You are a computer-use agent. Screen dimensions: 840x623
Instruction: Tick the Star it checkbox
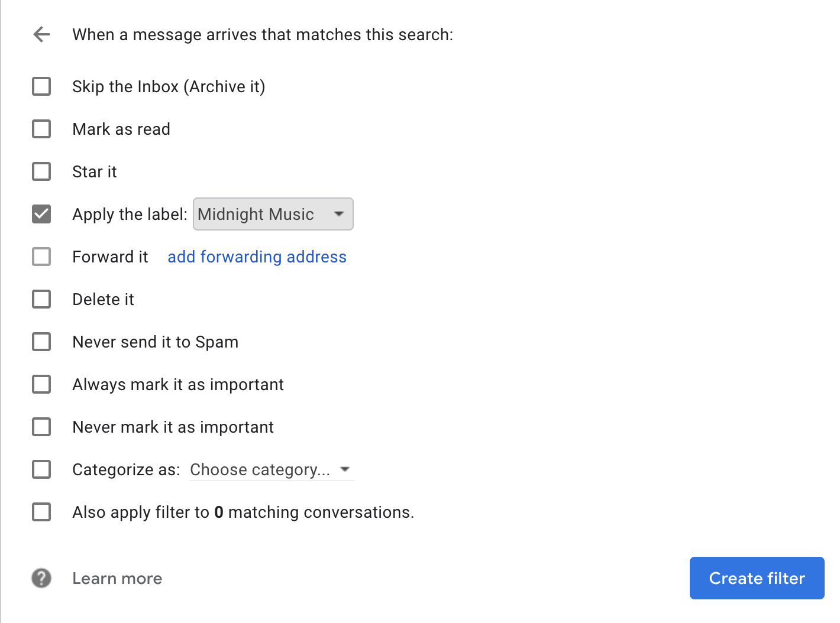tap(41, 171)
